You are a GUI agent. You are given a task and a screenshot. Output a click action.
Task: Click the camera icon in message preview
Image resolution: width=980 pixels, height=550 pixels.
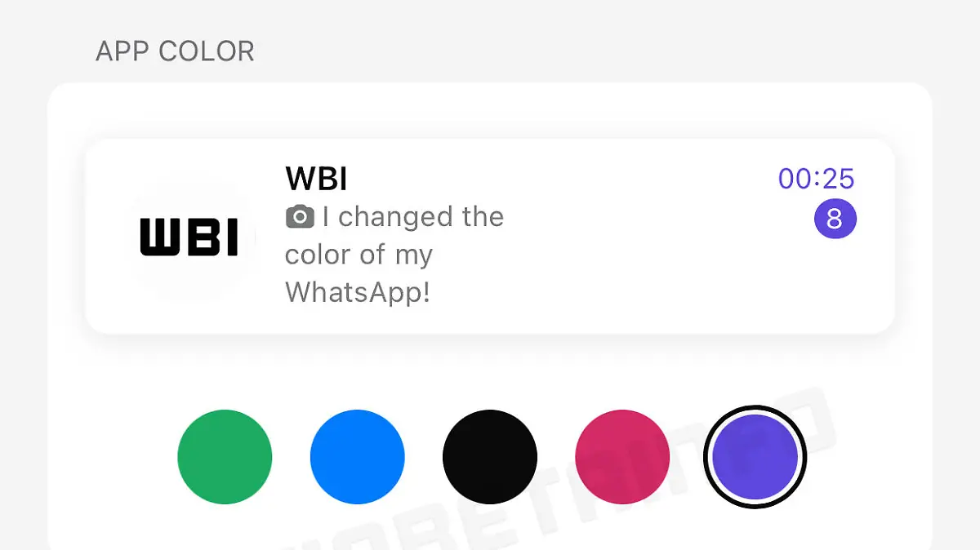point(300,217)
